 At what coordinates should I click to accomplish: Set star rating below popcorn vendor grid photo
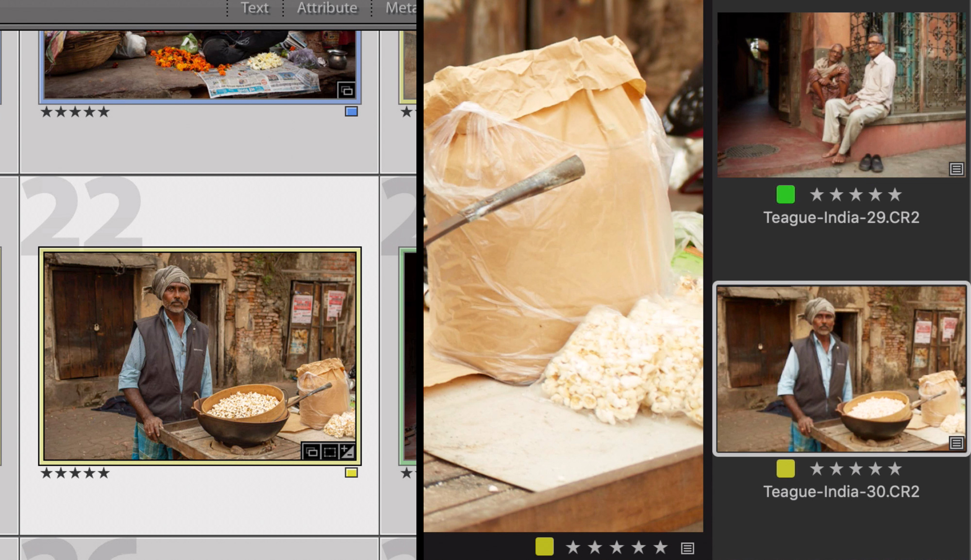pos(75,473)
